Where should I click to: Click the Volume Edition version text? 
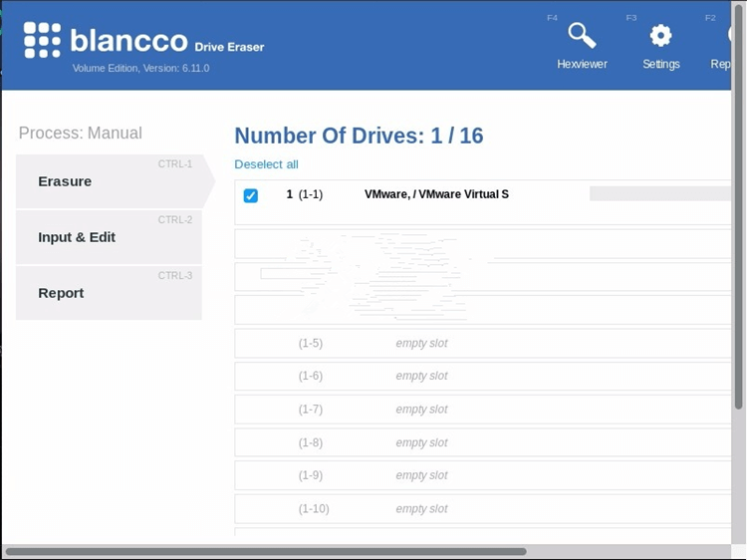[x=141, y=68]
